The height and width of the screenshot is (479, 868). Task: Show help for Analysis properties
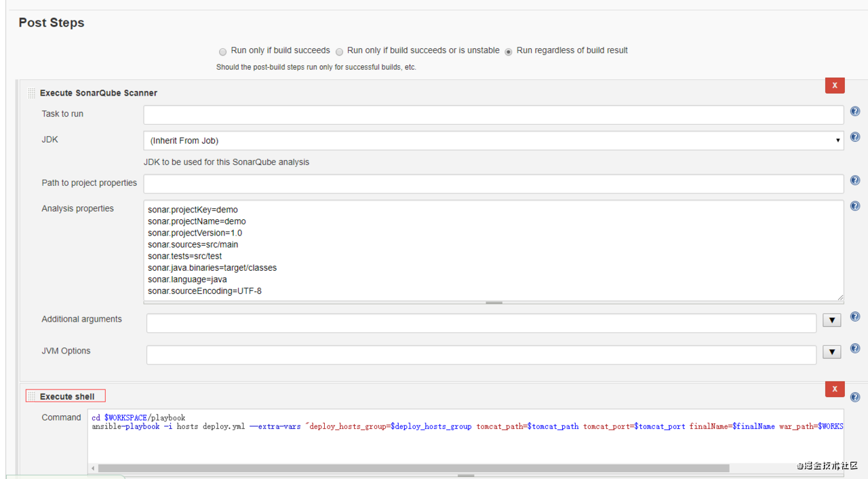pos(855,206)
